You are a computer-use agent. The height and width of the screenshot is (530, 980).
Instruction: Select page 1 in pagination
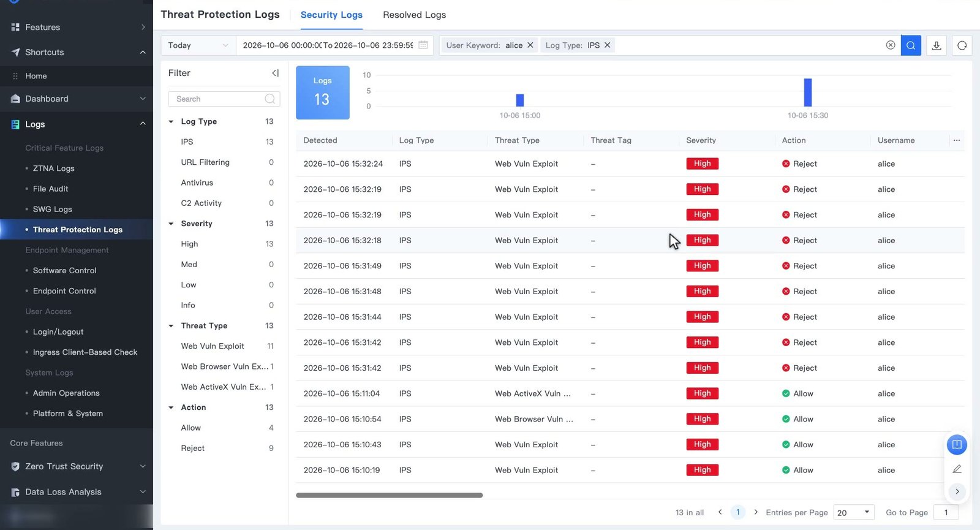coord(738,512)
